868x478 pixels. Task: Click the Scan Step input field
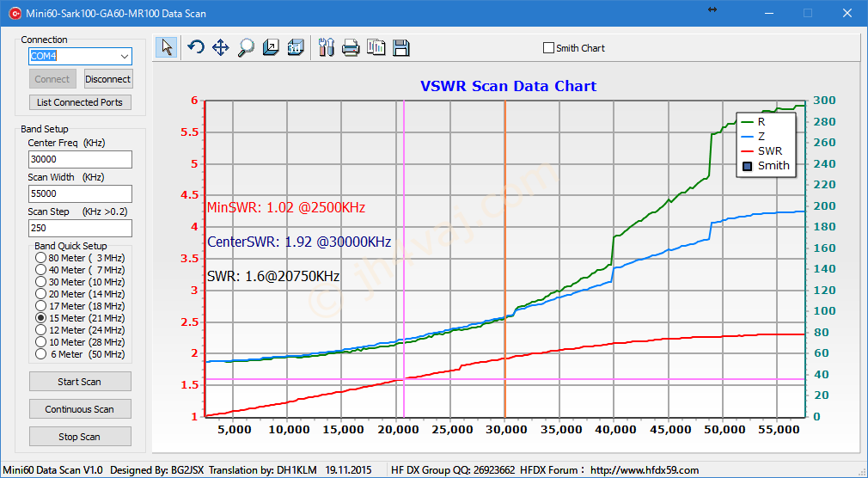point(80,228)
